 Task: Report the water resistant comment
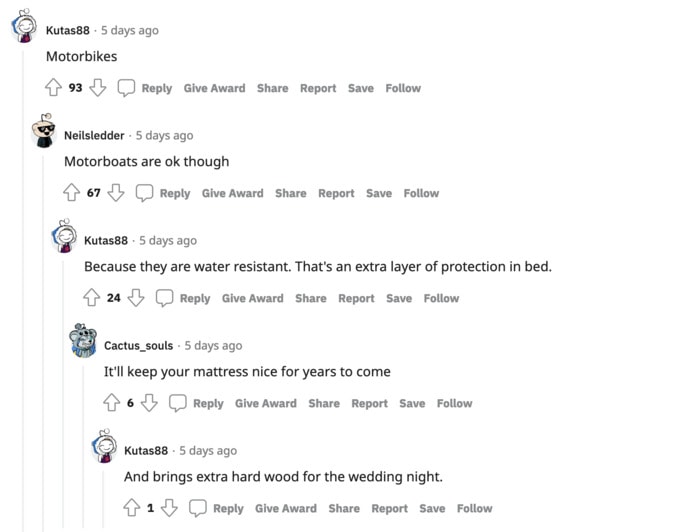[356, 298]
